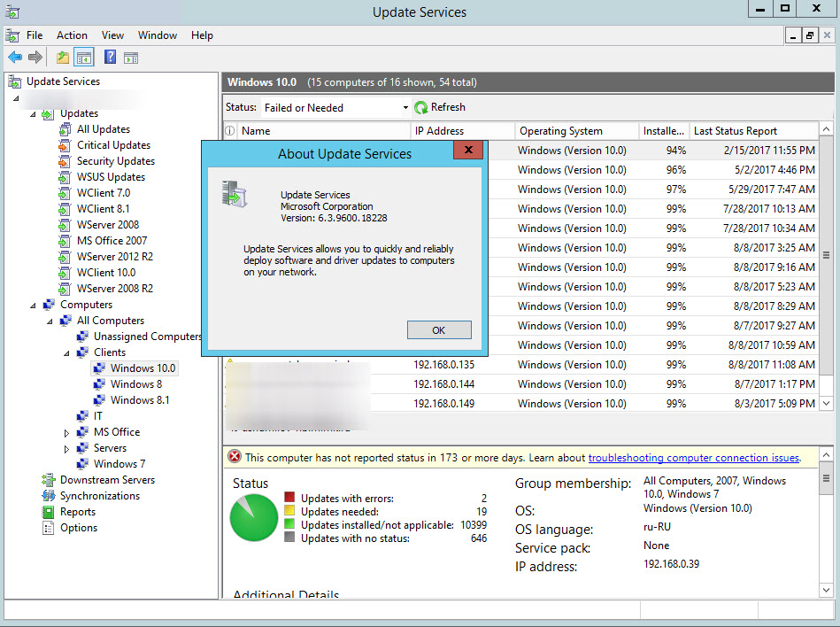Click the info column header icon
Image resolution: width=840 pixels, height=627 pixels.
[230, 131]
